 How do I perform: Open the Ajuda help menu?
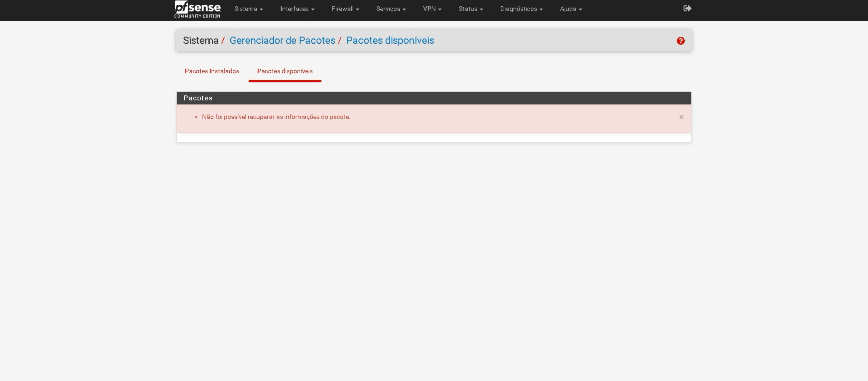click(x=571, y=9)
